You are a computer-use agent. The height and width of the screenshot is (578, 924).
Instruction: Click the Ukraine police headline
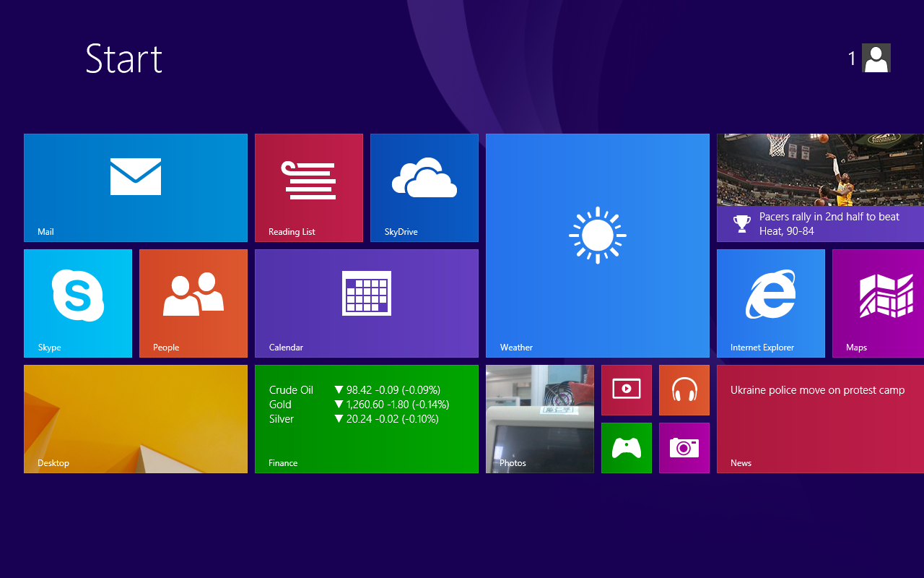pos(817,390)
